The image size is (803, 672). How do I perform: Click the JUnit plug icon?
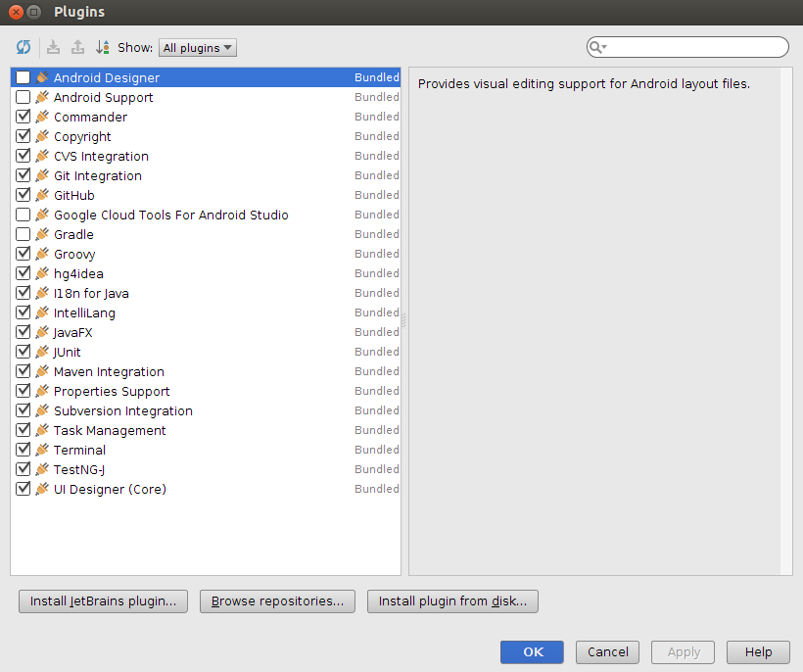pyautogui.click(x=42, y=352)
